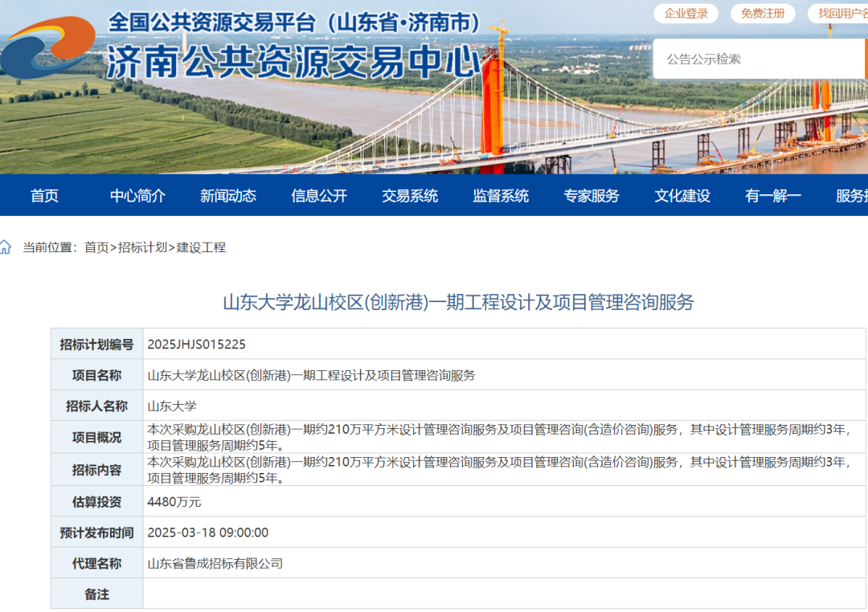The width and height of the screenshot is (868, 612).
Task: Click the 项目概况 row label
Action: [97, 437]
